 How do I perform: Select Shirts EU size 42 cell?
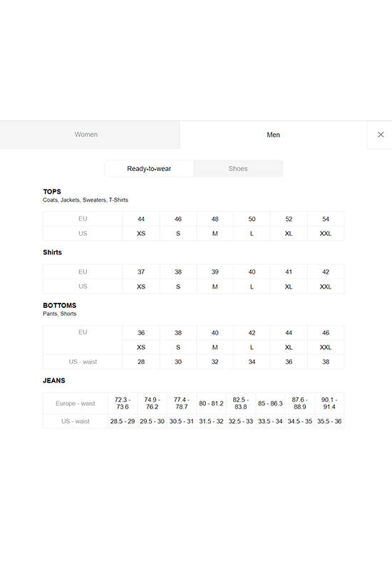[326, 271]
